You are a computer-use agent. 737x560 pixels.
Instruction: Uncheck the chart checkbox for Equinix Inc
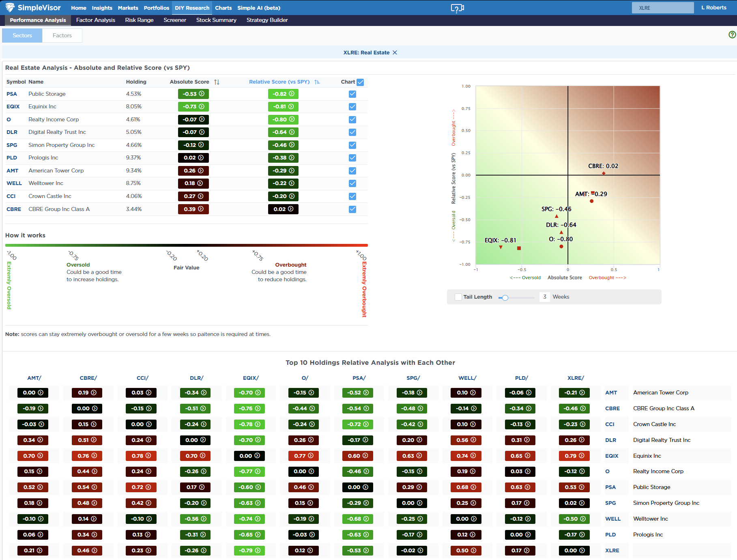352,107
